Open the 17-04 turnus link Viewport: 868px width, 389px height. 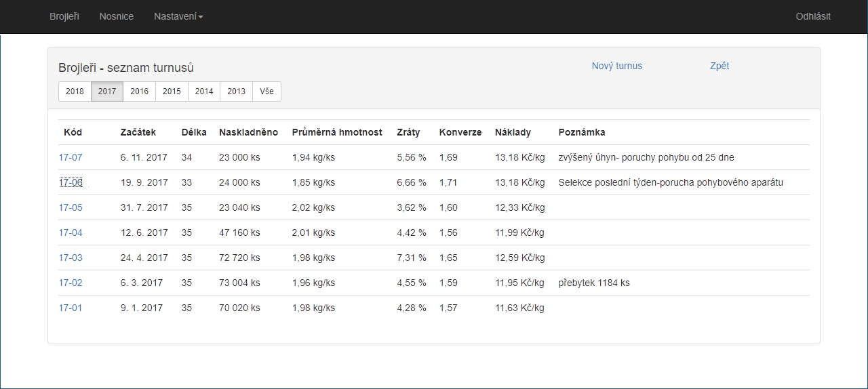[x=71, y=232]
